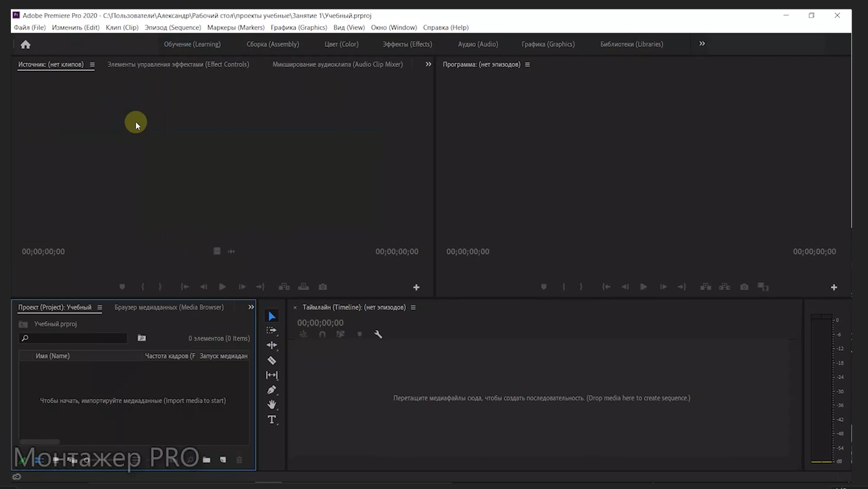Screen dimensions: 868x489
Task: Select the Razor tool
Action: (272, 360)
